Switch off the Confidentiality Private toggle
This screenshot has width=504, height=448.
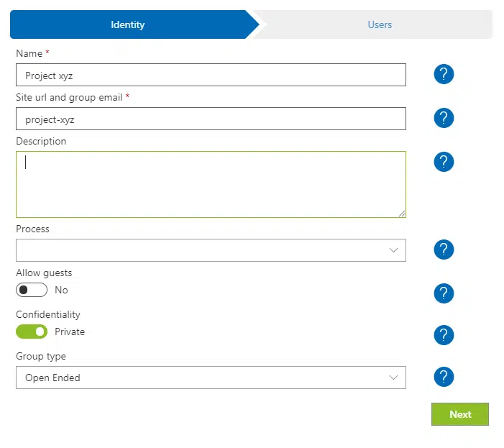tap(32, 332)
